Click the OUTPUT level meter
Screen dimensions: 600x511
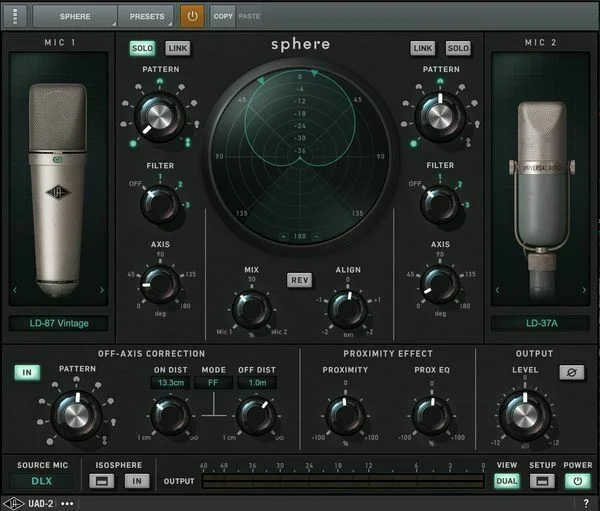(342, 481)
